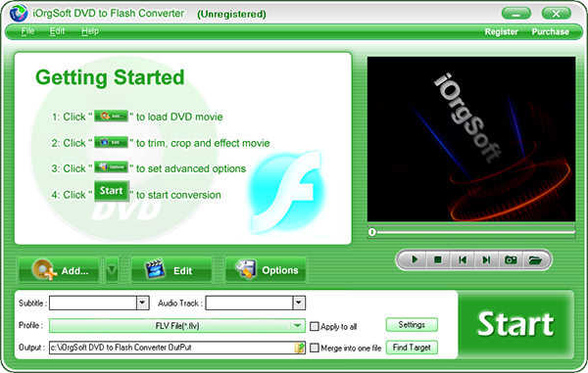This screenshot has width=588, height=373.
Task: Click the small Edit icon in Getting Started step 2
Action: (111, 142)
